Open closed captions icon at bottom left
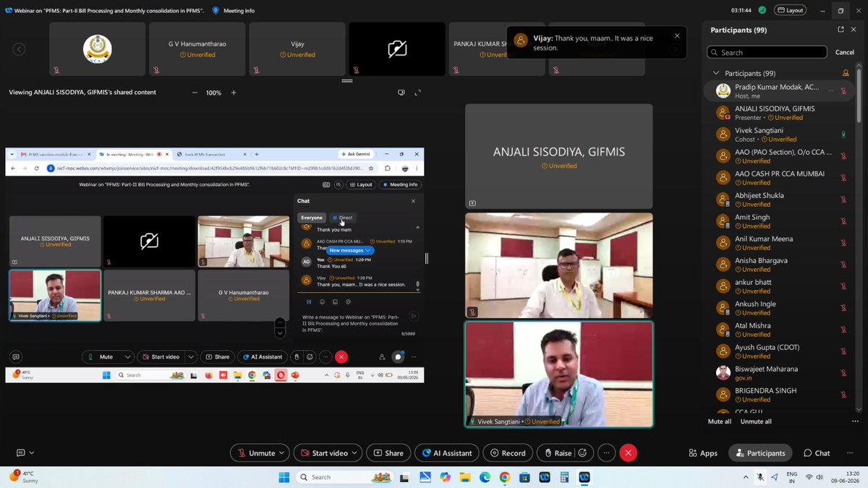The width and height of the screenshot is (868, 488). pyautogui.click(x=21, y=453)
